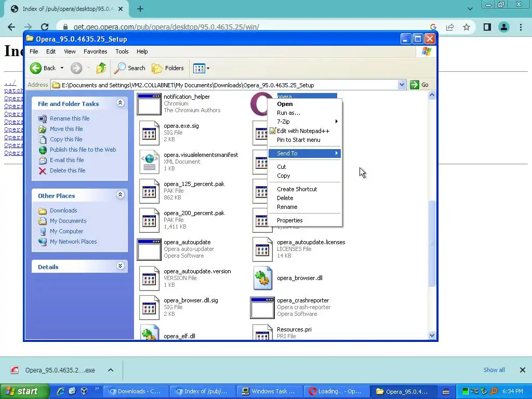Open Chrome three-dot menu
532x399 pixels.
(521, 27)
